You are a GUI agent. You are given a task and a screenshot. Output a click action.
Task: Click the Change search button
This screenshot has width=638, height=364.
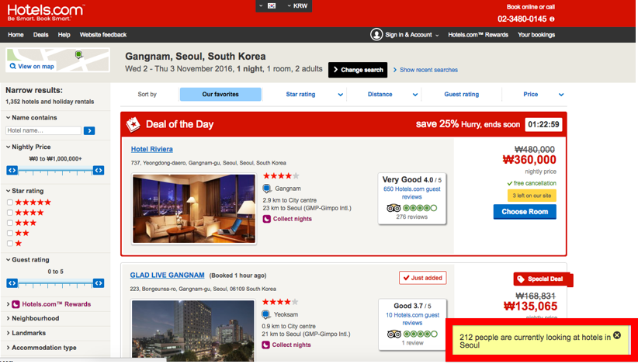pyautogui.click(x=358, y=70)
